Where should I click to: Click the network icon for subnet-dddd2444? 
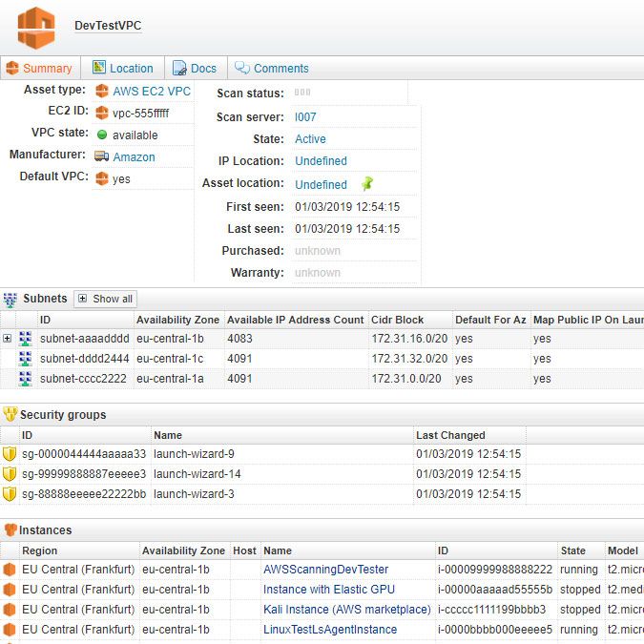click(26, 359)
